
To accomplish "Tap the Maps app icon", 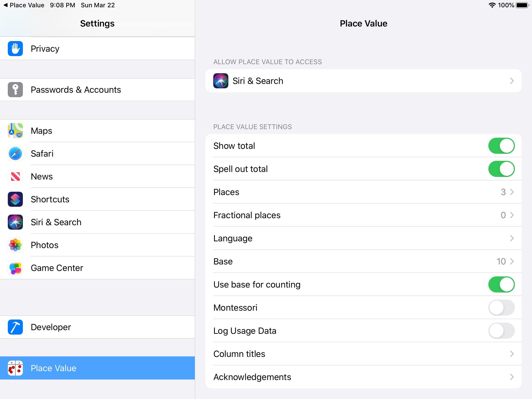I will (15, 131).
